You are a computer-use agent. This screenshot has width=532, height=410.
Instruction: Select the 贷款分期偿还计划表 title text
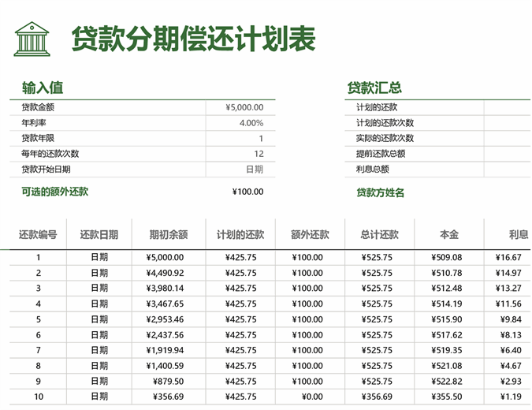193,39
